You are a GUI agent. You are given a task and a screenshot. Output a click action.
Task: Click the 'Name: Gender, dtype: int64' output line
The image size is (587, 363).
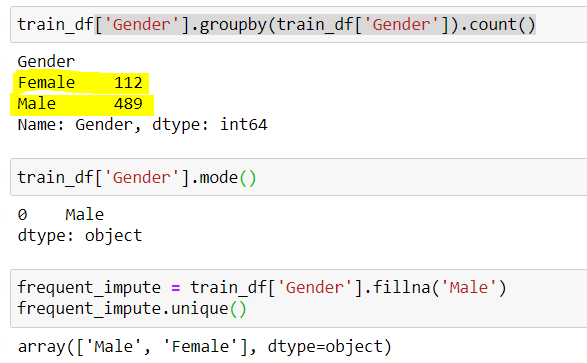tap(142, 125)
